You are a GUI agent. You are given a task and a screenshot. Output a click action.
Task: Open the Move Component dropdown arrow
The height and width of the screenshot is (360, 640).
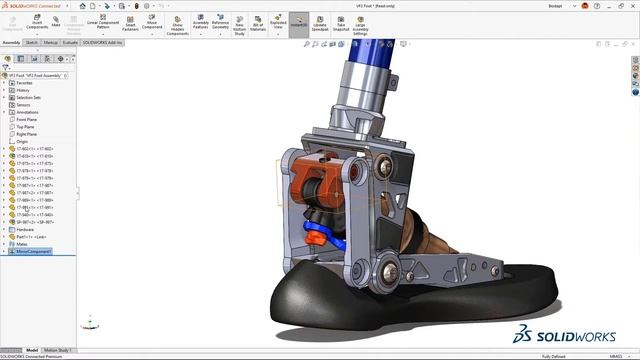(152, 34)
